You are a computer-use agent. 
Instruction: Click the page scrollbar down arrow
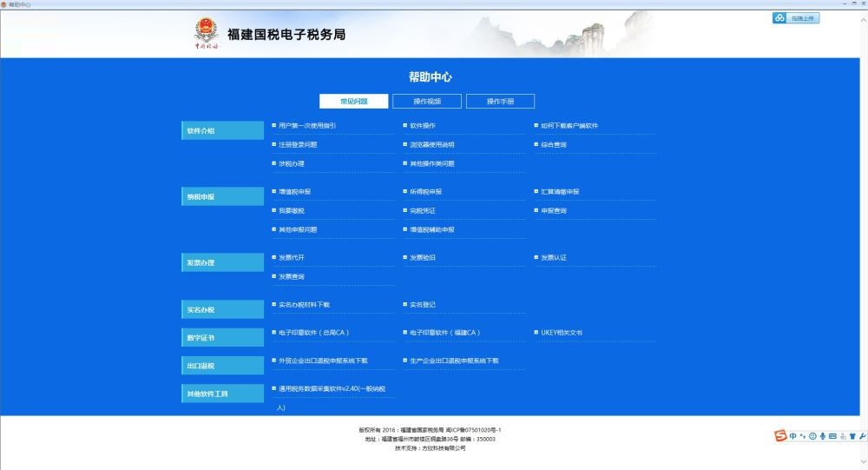click(864, 461)
